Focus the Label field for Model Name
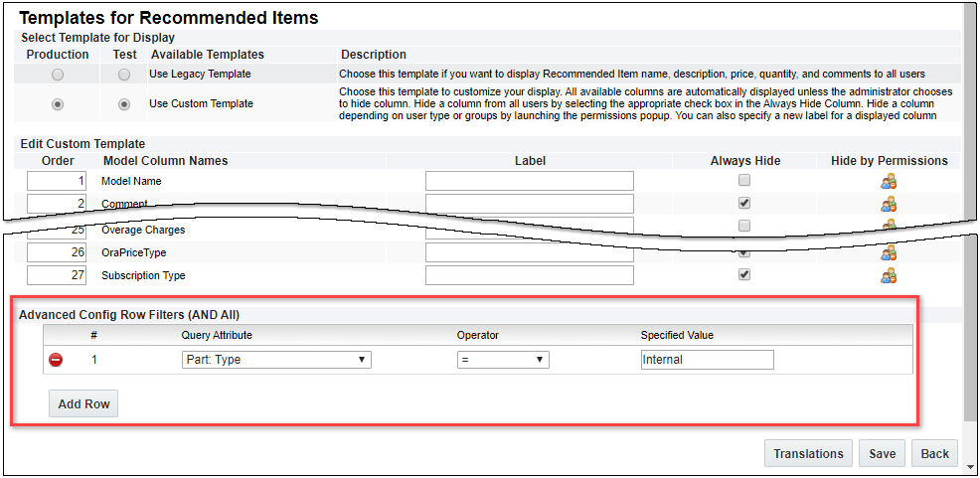The image size is (980, 478). pos(529,181)
